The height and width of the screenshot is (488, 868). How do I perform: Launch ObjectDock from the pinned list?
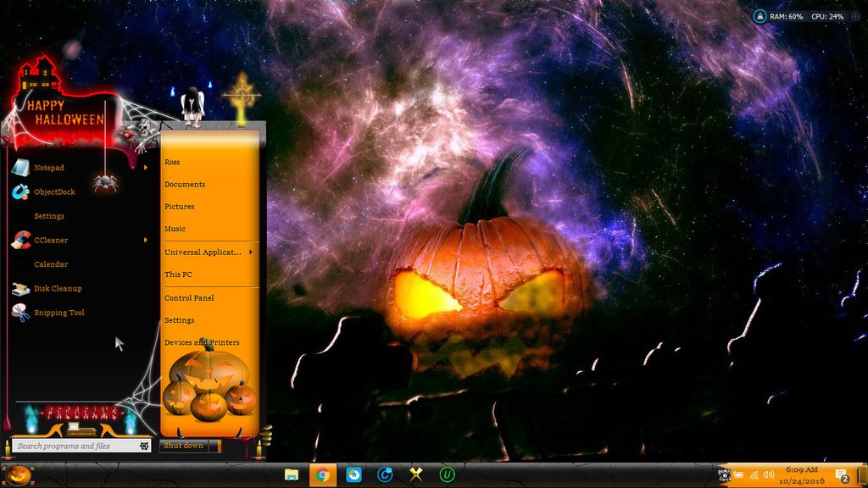(x=53, y=192)
